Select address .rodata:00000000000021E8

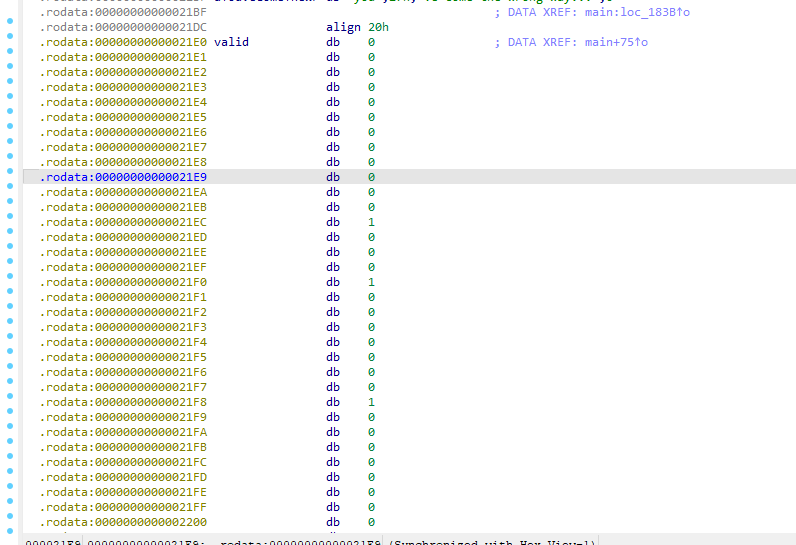click(123, 162)
